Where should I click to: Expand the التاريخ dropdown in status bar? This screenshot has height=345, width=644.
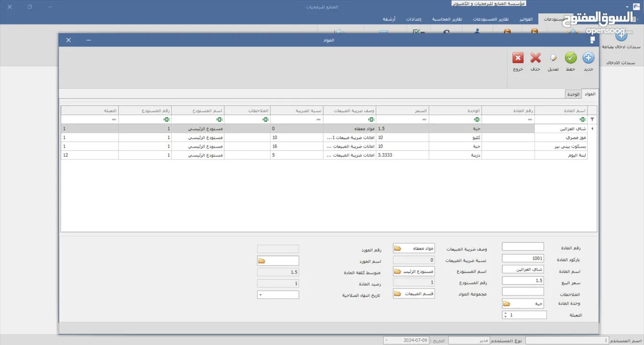pyautogui.click(x=386, y=341)
